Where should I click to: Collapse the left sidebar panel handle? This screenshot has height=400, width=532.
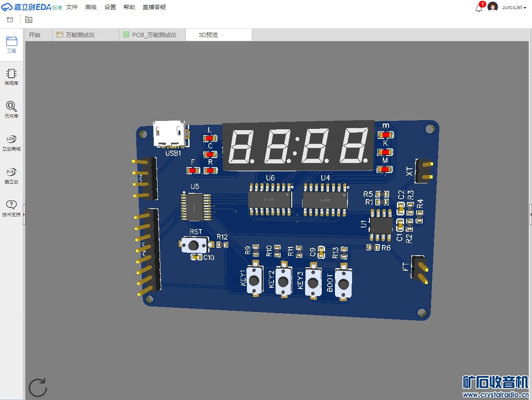tap(24, 215)
